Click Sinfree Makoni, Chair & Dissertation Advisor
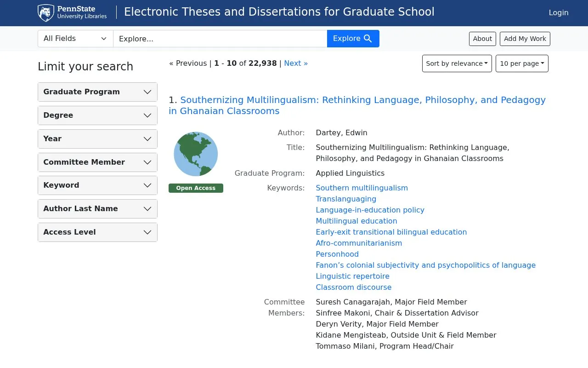Image resolution: width=588 pixels, height=368 pixels. coord(397,313)
